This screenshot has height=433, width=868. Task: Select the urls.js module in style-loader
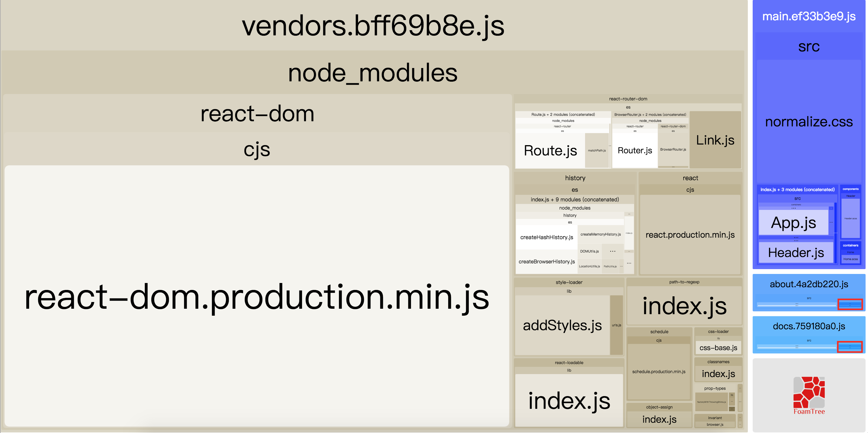coord(616,325)
